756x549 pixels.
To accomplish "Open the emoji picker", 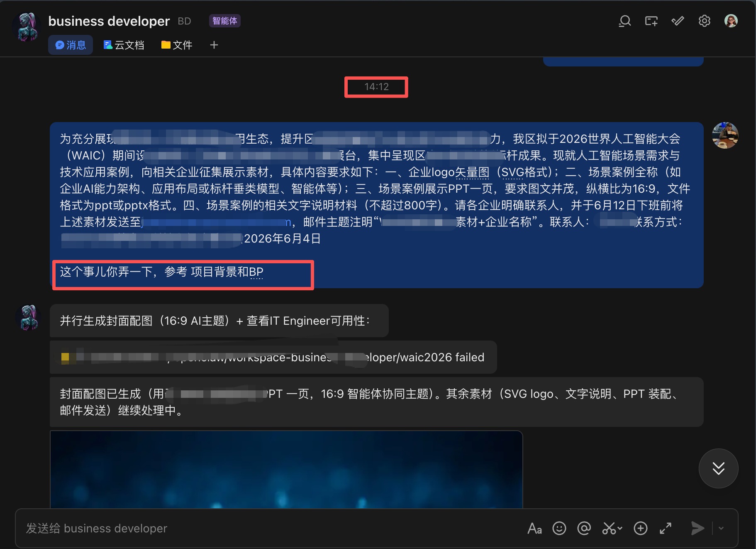I will [559, 528].
